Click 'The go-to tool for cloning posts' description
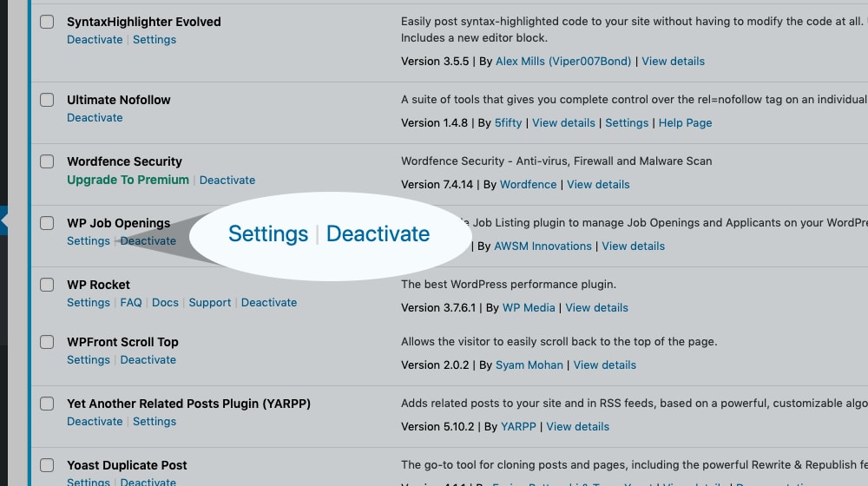 (x=635, y=464)
